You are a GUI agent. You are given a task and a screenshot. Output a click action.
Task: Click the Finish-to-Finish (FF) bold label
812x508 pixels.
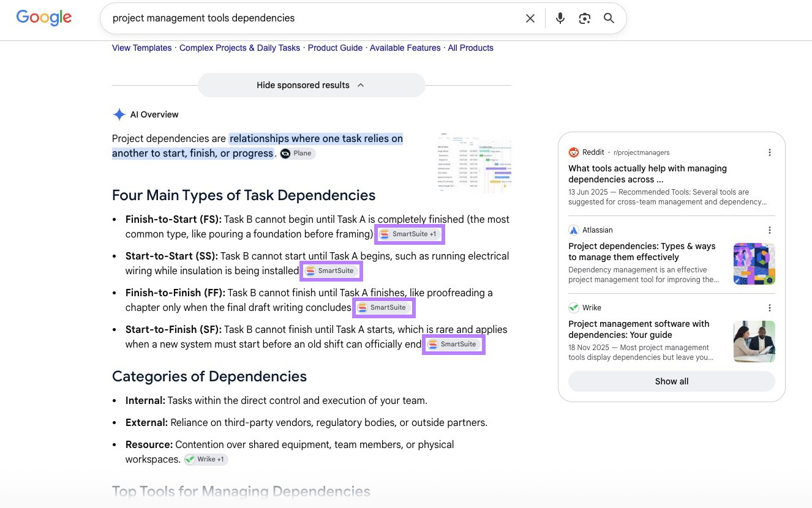176,293
